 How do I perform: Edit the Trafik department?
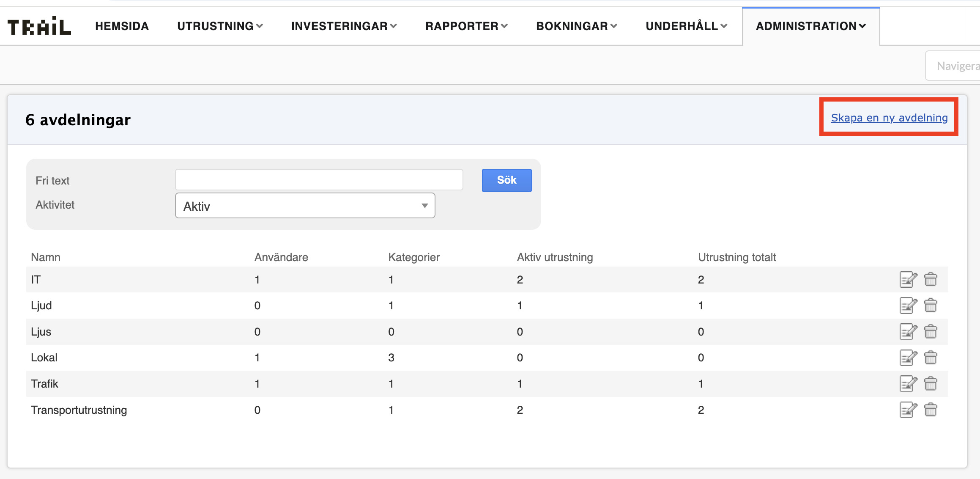(x=908, y=384)
